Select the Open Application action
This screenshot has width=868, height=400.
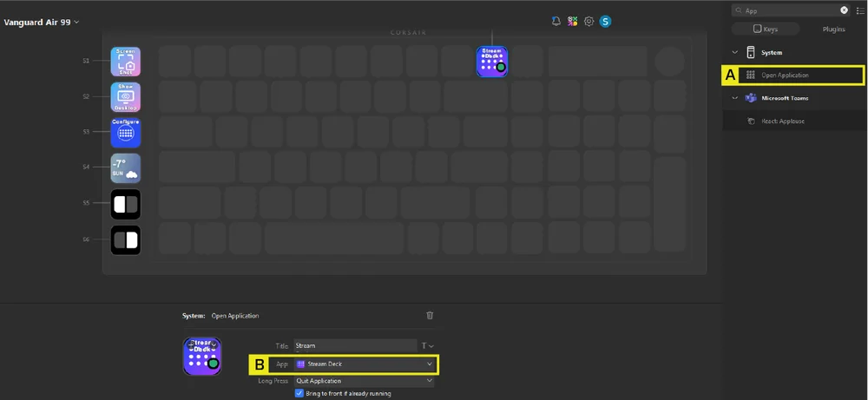(785, 75)
